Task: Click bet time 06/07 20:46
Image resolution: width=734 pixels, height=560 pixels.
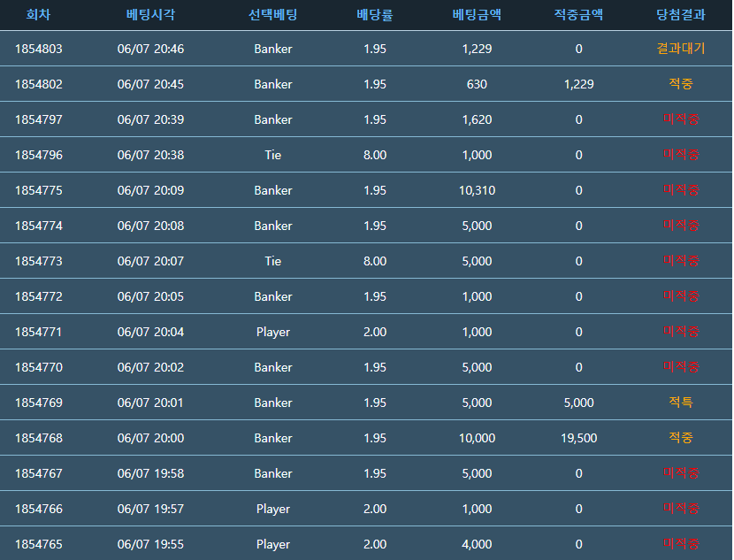Action: 150,49
